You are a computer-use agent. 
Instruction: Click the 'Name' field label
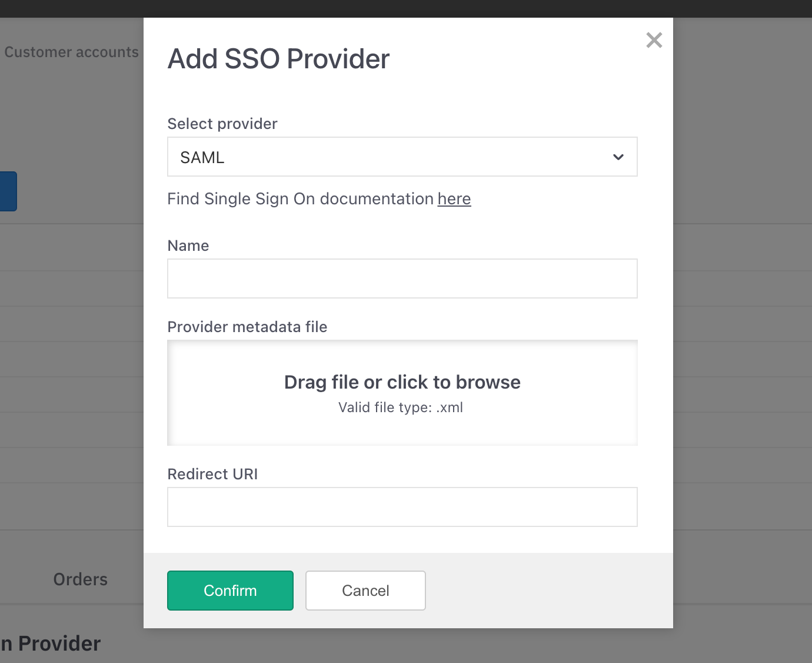tap(188, 246)
